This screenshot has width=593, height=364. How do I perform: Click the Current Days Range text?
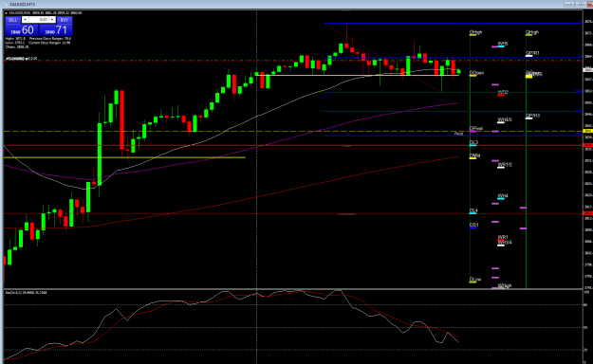[x=49, y=43]
